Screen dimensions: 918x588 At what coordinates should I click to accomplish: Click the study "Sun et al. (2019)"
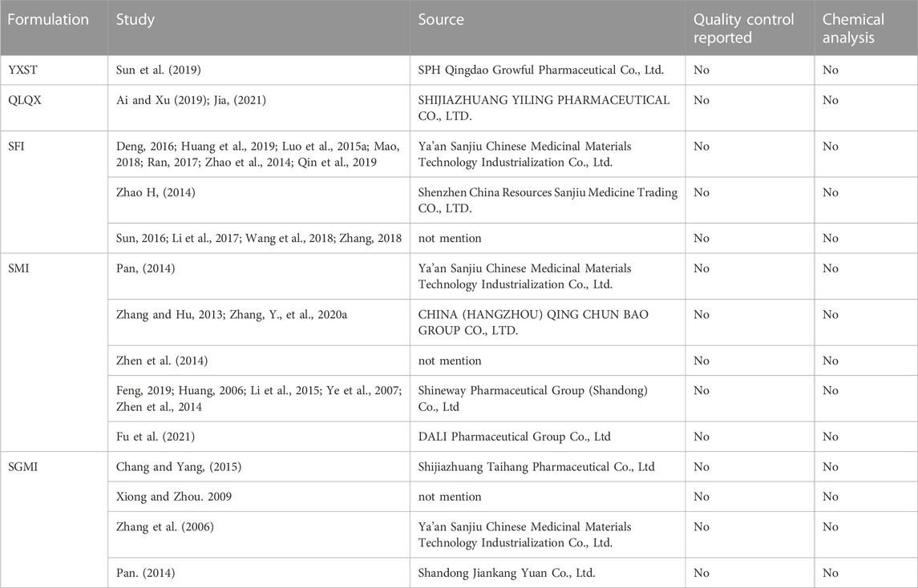158,70
